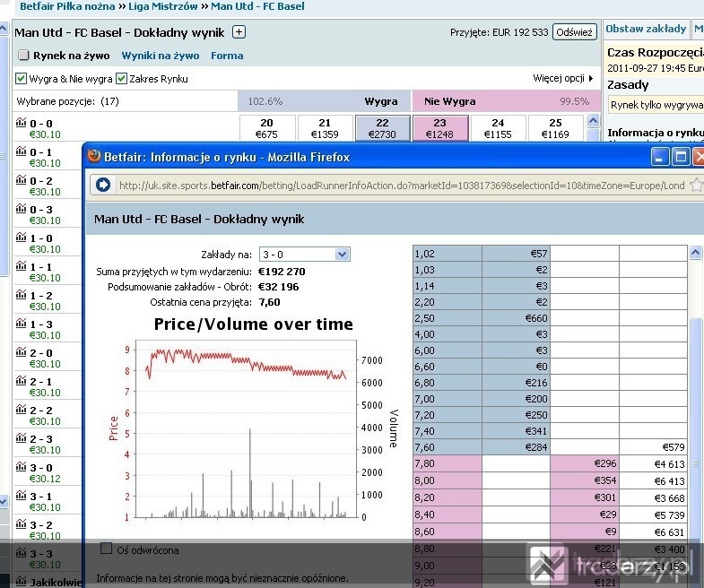This screenshot has width=704, height=588.
Task: Click scroll up arrow of popup price table
Action: tap(695, 253)
